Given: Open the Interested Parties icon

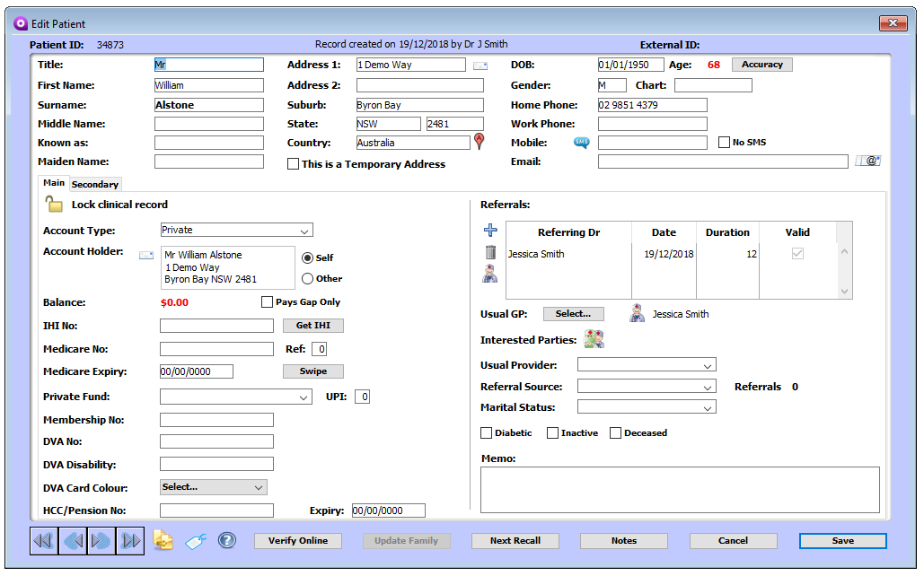Looking at the screenshot, I should click(x=594, y=339).
